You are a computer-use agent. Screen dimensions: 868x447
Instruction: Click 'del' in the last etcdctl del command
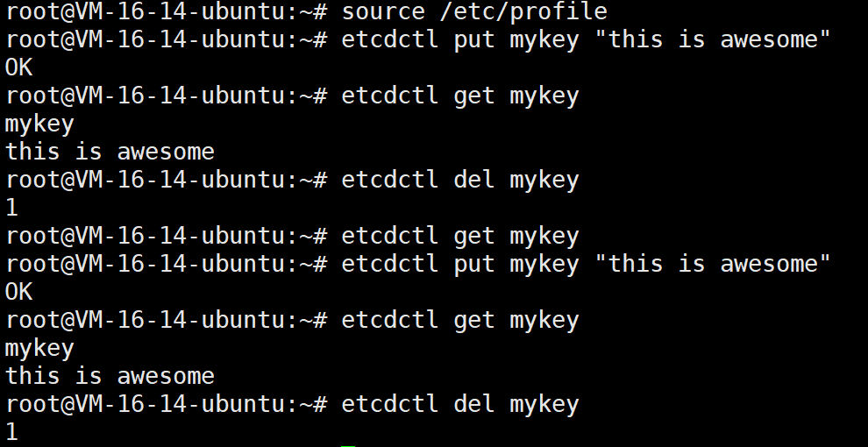pyautogui.click(x=473, y=404)
